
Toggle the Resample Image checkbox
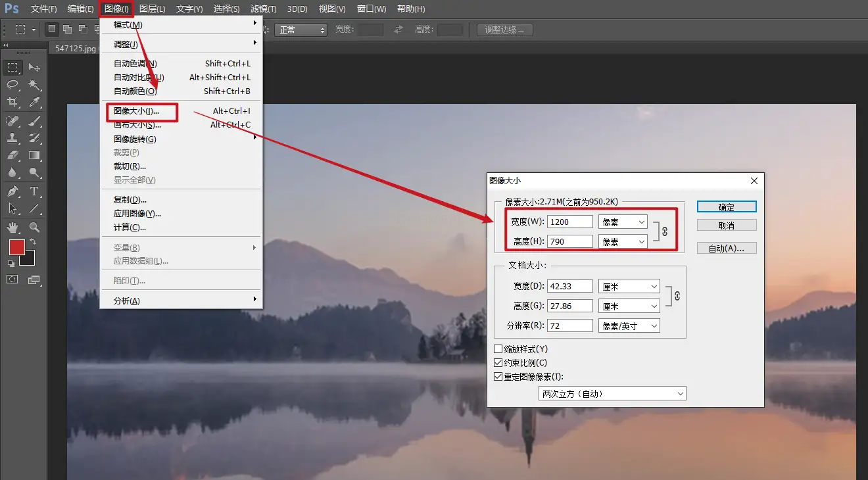pyautogui.click(x=498, y=377)
